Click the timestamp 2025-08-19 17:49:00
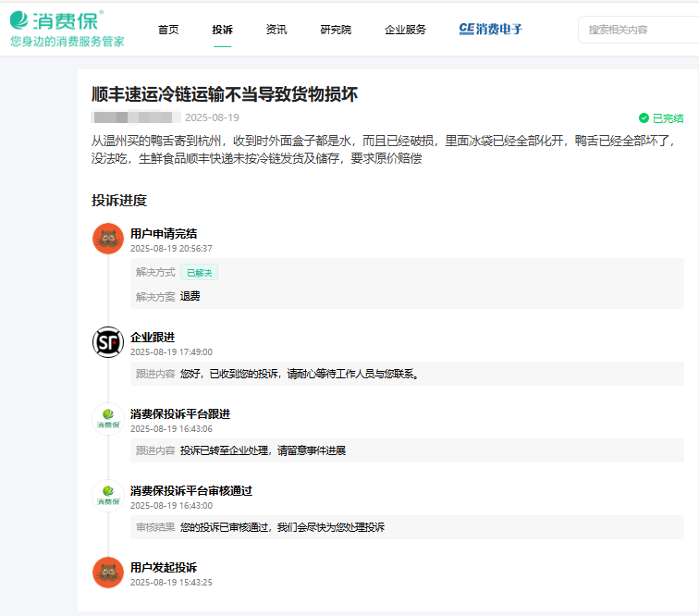The height and width of the screenshot is (616, 699). click(171, 352)
